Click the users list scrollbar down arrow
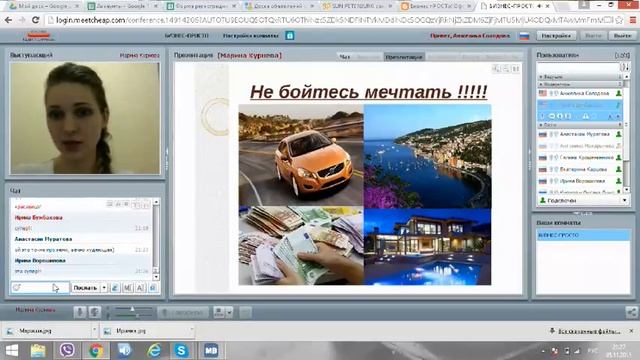 point(627,190)
